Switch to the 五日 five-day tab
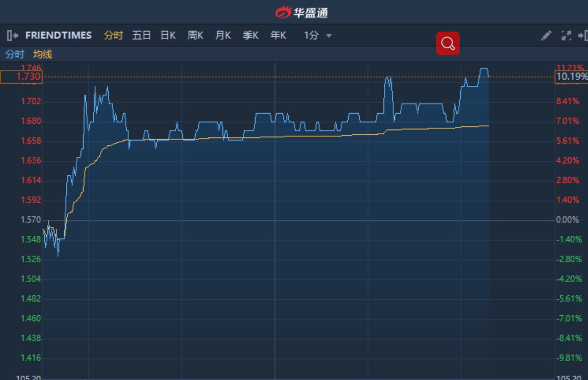This screenshot has width=588, height=380. point(141,35)
